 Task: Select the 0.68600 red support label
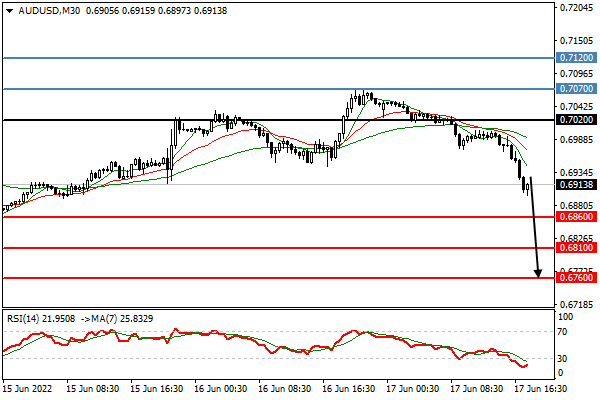(576, 217)
